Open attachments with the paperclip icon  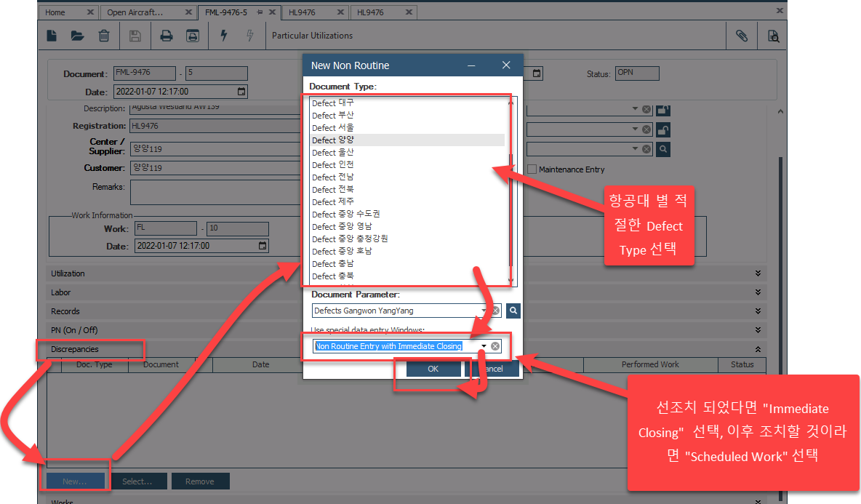tap(742, 36)
